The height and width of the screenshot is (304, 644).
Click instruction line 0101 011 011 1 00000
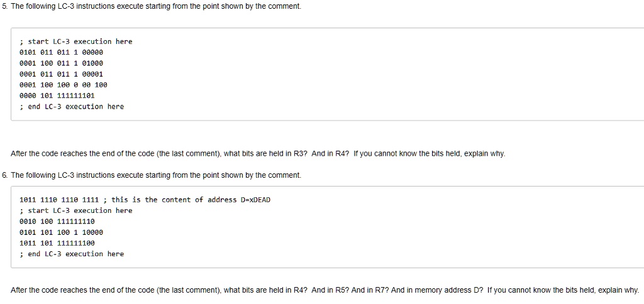pyautogui.click(x=61, y=52)
